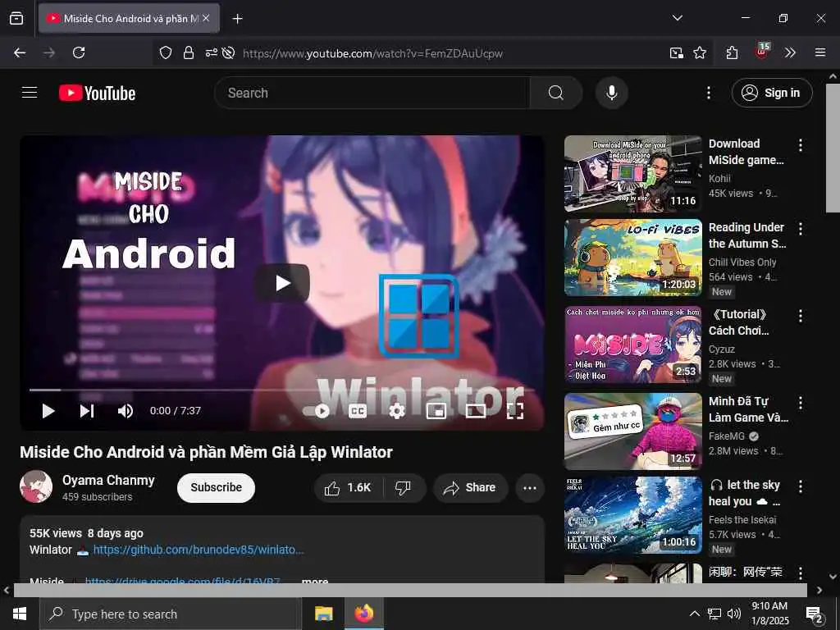Screen dimensions: 840x630
Task: Reload the current page
Action: pos(79,52)
